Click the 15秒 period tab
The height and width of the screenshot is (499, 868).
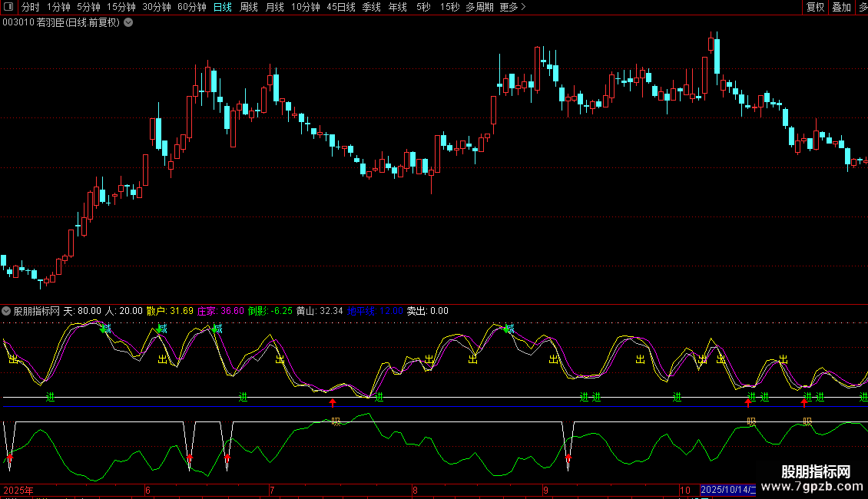(450, 8)
